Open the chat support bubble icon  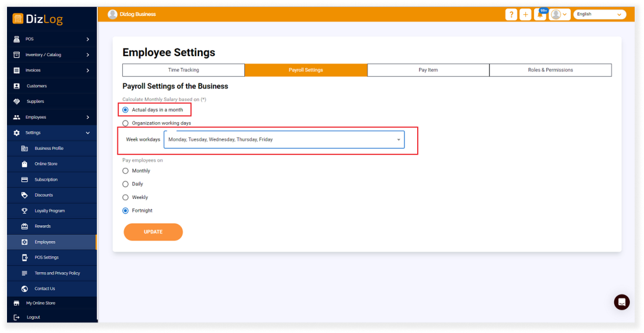(622, 302)
